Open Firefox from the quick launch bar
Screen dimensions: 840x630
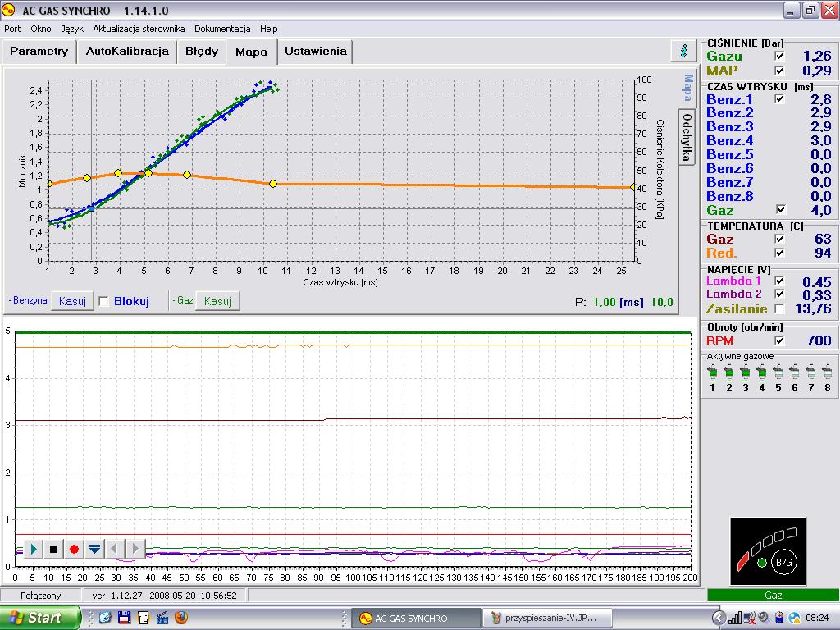point(181,618)
